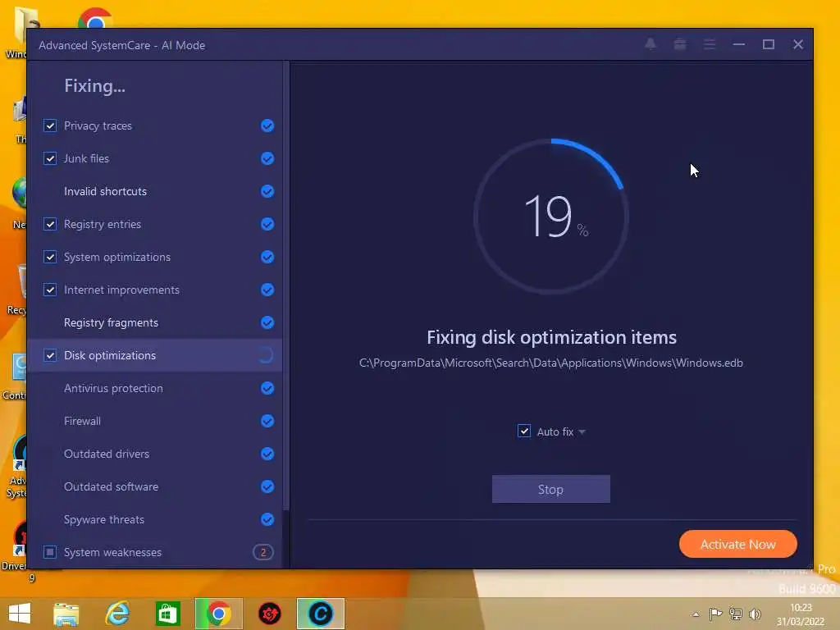The image size is (840, 630).
Task: Click the blue checkmark beside Outdated drivers
Action: 267,454
